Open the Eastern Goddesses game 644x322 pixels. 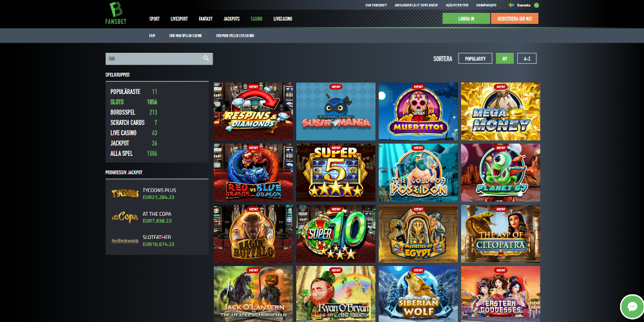tap(500, 294)
